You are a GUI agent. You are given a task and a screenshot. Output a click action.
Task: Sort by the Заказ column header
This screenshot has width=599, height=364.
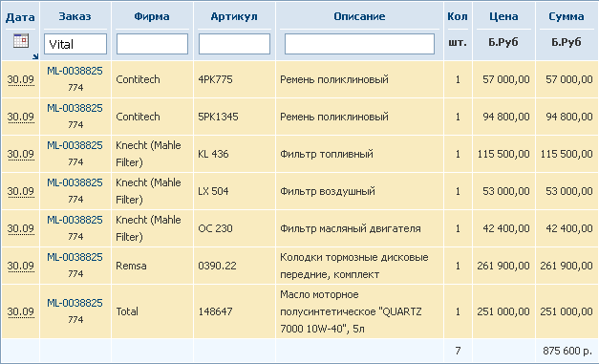pyautogui.click(x=75, y=16)
